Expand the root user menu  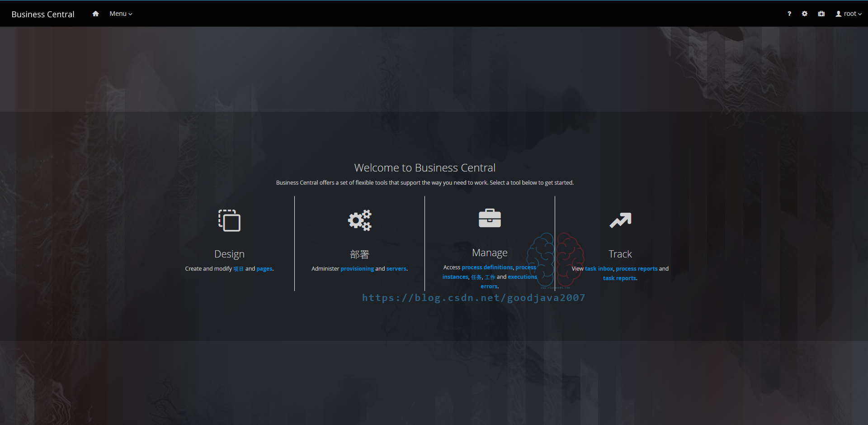click(849, 14)
